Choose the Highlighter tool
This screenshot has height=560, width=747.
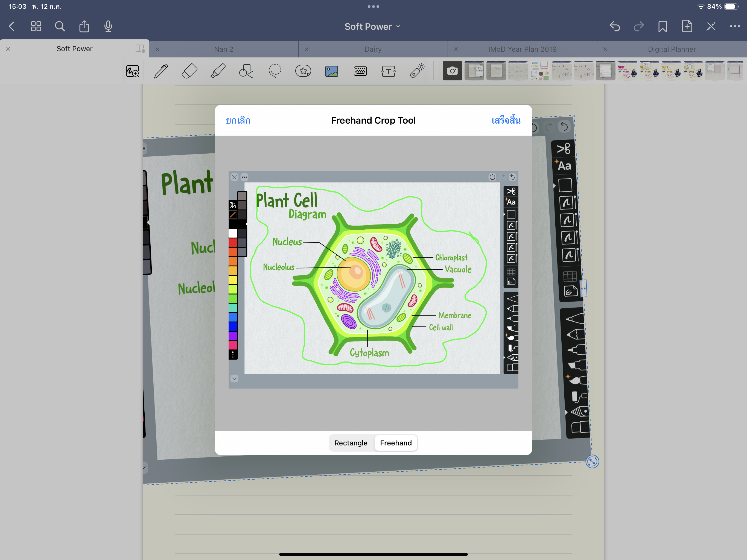(x=218, y=71)
